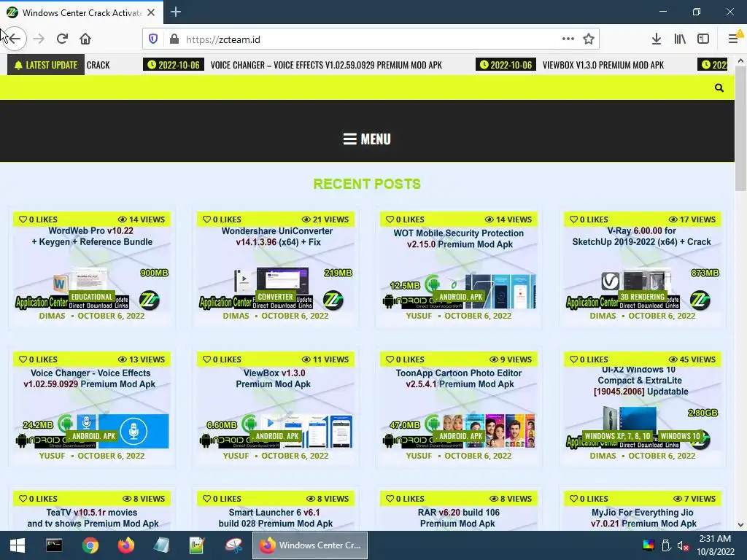This screenshot has height=560, width=747.
Task: Click the muted volume tray icon
Action: click(683, 545)
